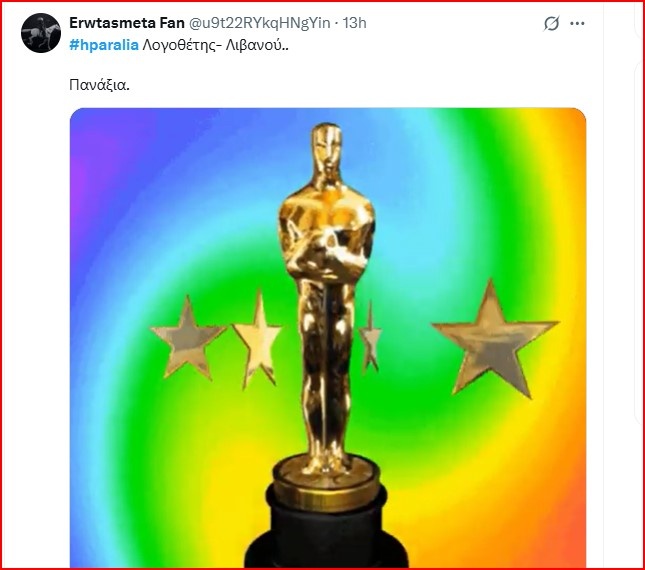The width and height of the screenshot is (645, 570).
Task: Click the 13h timestamp of the post
Action: tap(354, 23)
